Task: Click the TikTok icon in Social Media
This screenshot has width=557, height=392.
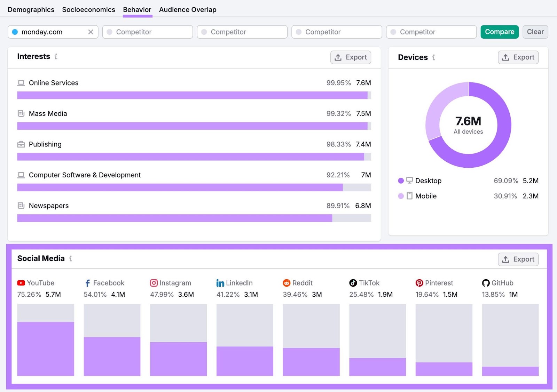Action: click(x=353, y=283)
